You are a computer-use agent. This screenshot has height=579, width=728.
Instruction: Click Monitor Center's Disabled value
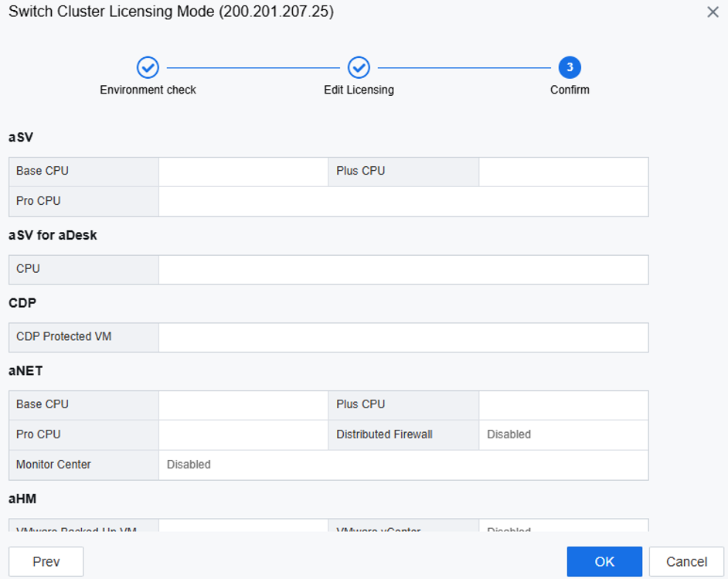click(x=189, y=465)
